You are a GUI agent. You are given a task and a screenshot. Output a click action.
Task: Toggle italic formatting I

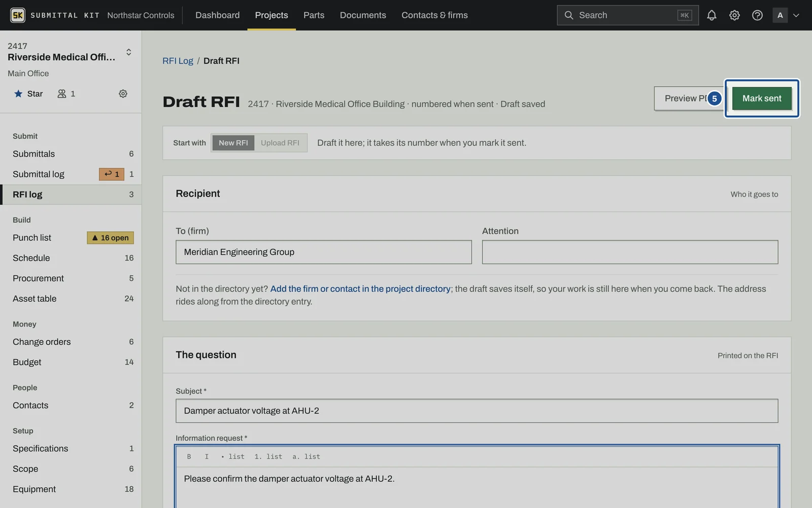[x=207, y=457]
